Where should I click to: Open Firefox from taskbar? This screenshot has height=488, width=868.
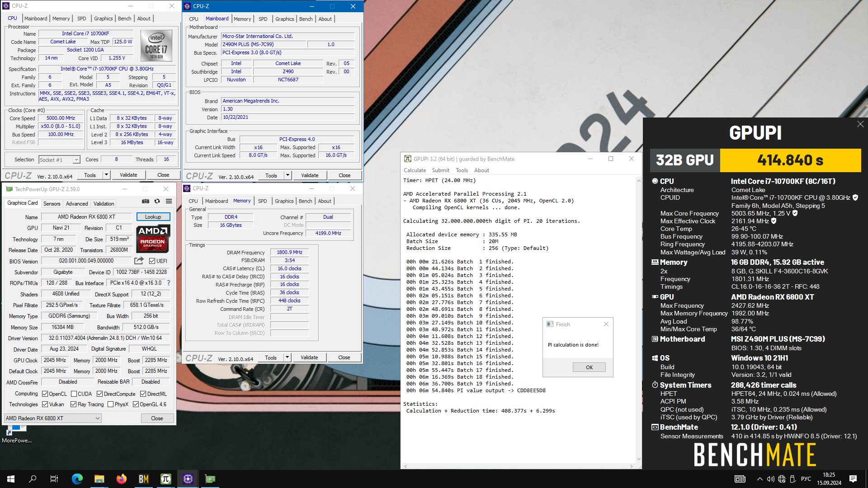(122, 479)
